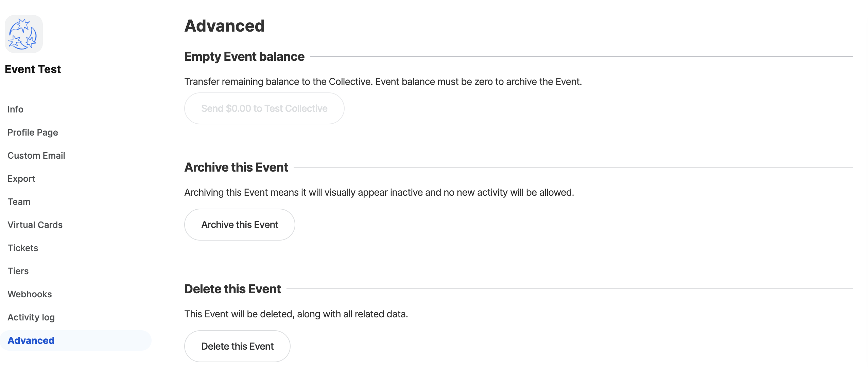The width and height of the screenshot is (868, 386).
Task: Select the Export menu item
Action: 21,179
